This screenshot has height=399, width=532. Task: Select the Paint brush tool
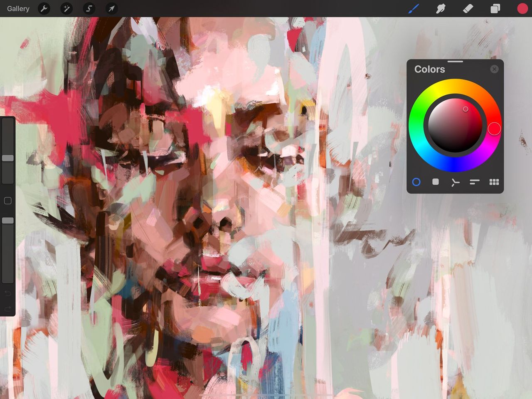pyautogui.click(x=414, y=8)
